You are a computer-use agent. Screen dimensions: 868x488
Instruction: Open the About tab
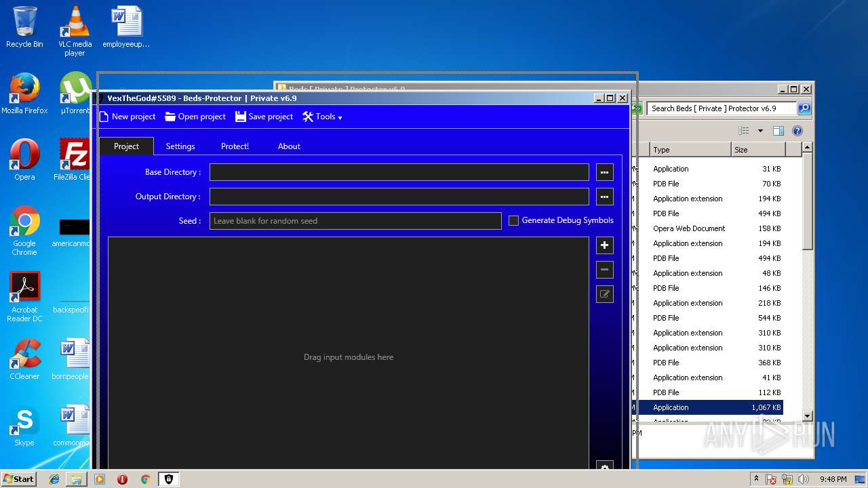click(289, 146)
